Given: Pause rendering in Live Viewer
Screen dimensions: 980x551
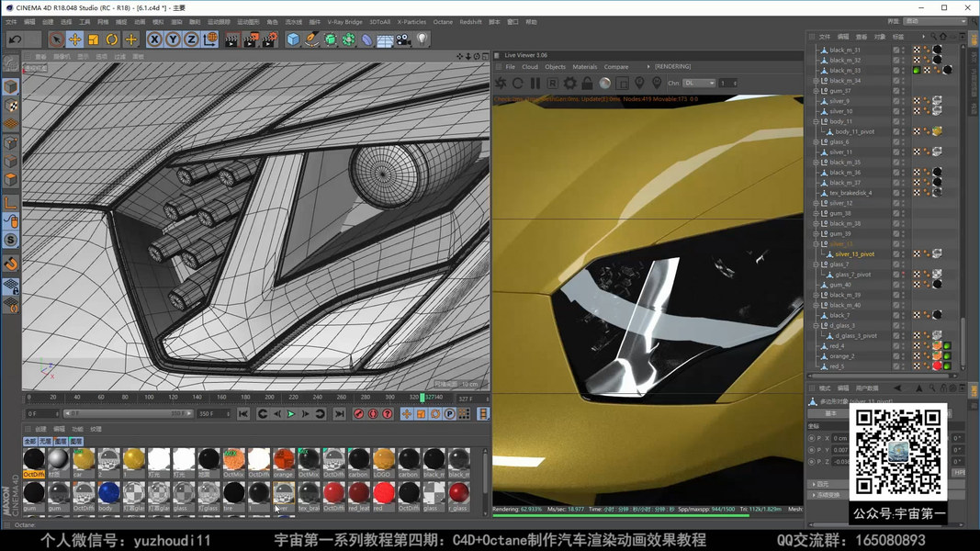Looking at the screenshot, I should pyautogui.click(x=535, y=84).
